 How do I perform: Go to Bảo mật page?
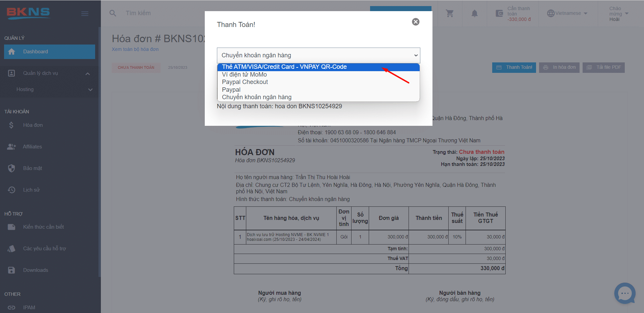coord(32,168)
